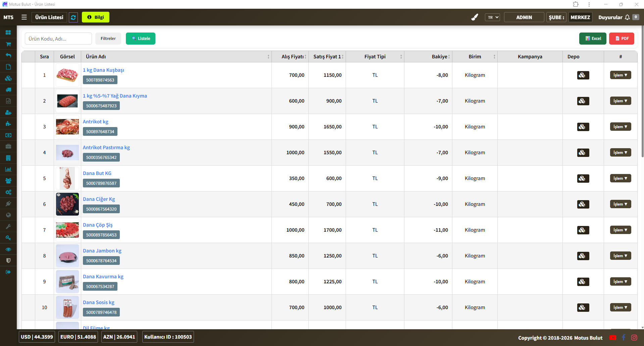Click the yellow Bilgi info button
Viewport: 644px width, 346px height.
96,17
